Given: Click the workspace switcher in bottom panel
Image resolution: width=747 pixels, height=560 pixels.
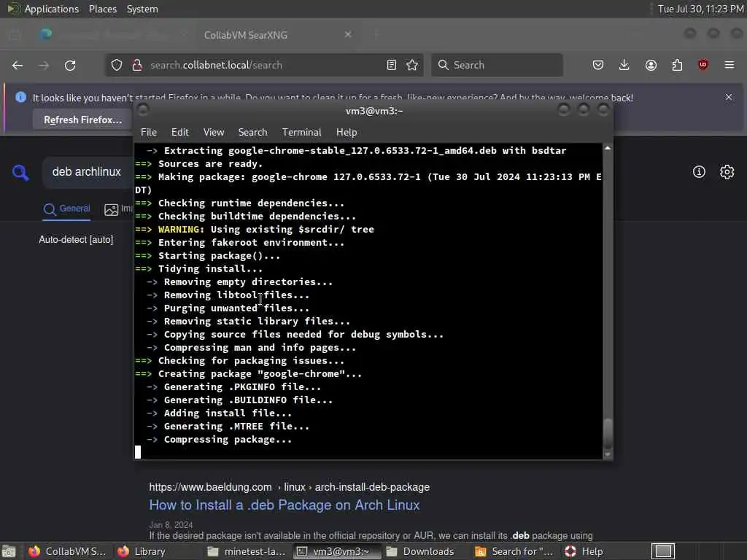Looking at the screenshot, I should tap(663, 551).
